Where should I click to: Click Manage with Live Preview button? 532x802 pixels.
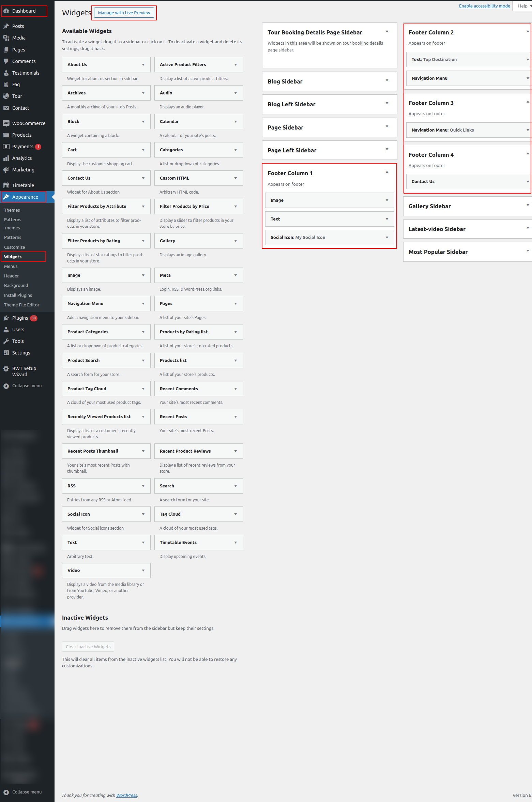pos(124,13)
